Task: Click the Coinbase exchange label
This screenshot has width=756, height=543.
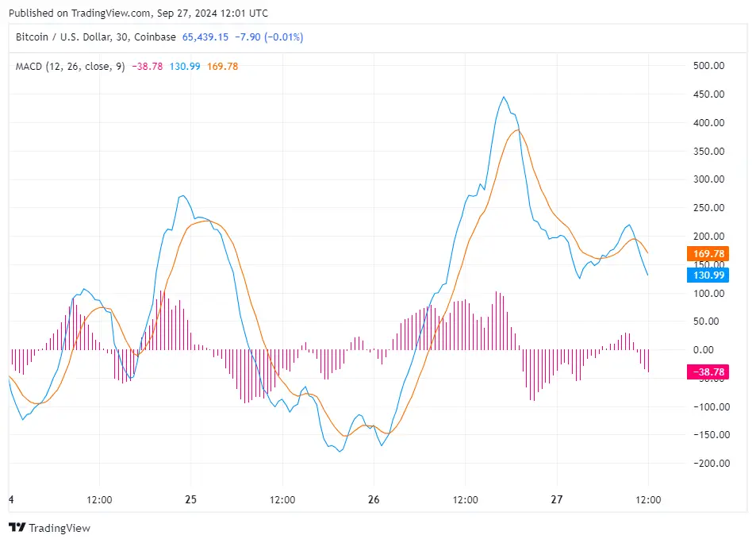Action: tap(155, 37)
